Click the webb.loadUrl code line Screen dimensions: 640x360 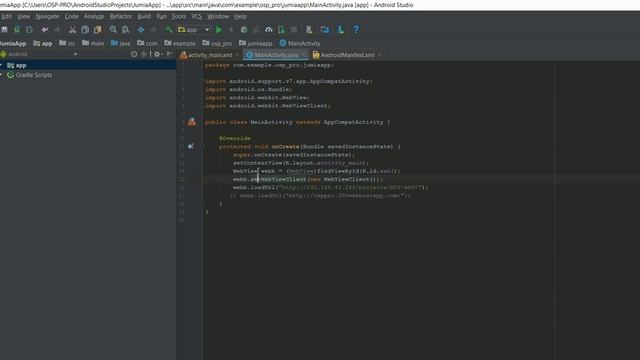331,187
